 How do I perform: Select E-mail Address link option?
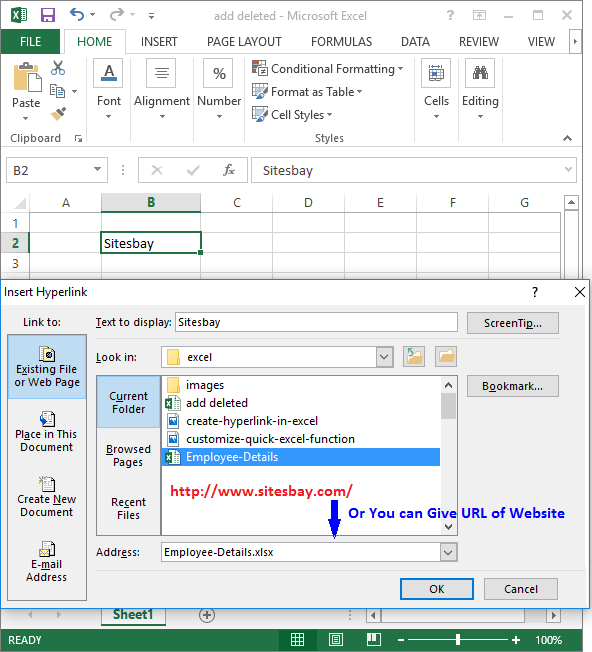point(47,561)
